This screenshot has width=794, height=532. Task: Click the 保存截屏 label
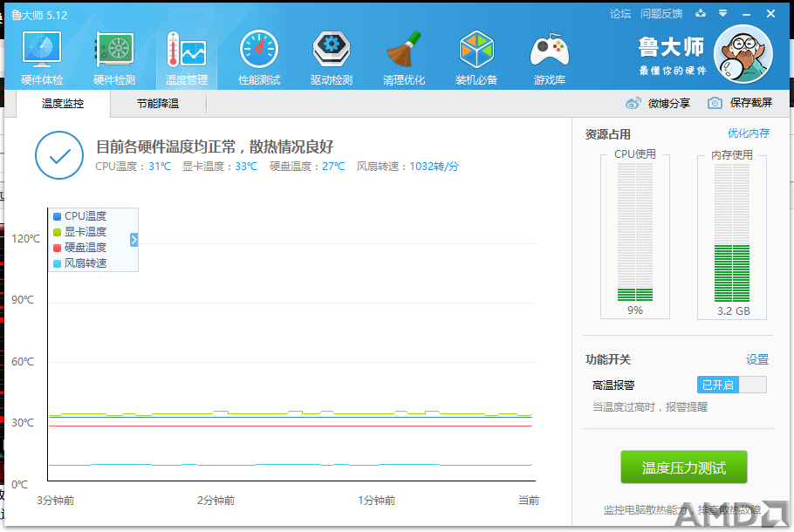coord(751,103)
